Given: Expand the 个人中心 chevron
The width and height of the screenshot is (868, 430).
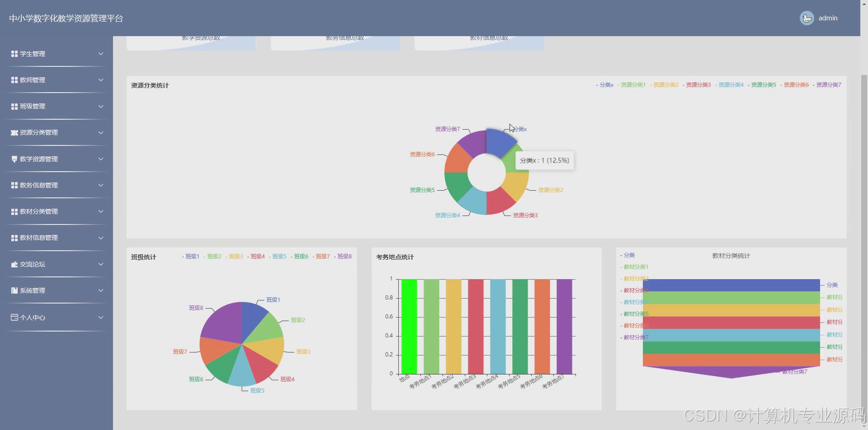Looking at the screenshot, I should 101,318.
